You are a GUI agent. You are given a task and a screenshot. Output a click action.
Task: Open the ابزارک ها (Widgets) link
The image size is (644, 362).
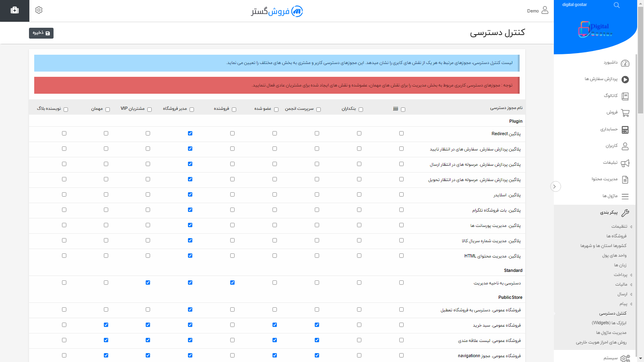(x=608, y=323)
